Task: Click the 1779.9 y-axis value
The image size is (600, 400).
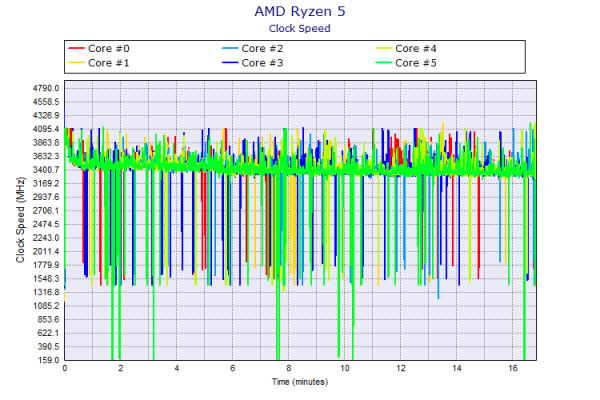Action: click(46, 265)
